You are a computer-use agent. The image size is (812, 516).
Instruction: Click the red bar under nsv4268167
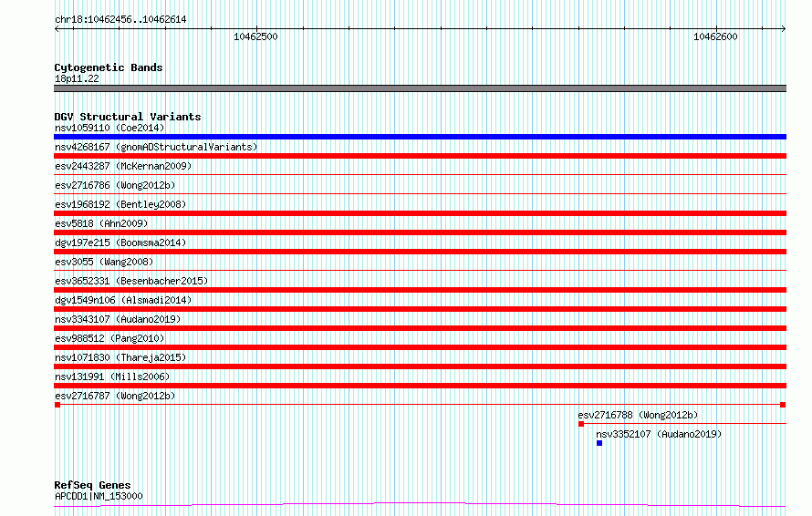click(x=420, y=156)
